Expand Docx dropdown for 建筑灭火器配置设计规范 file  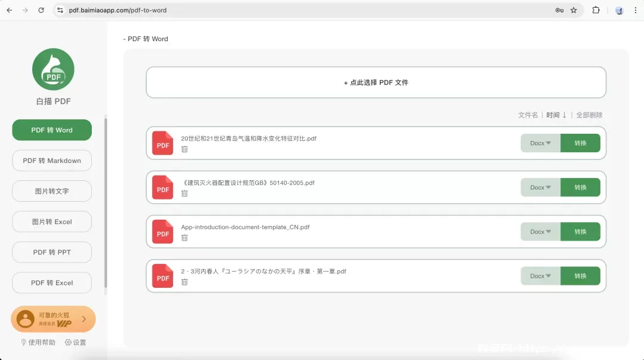click(x=540, y=187)
